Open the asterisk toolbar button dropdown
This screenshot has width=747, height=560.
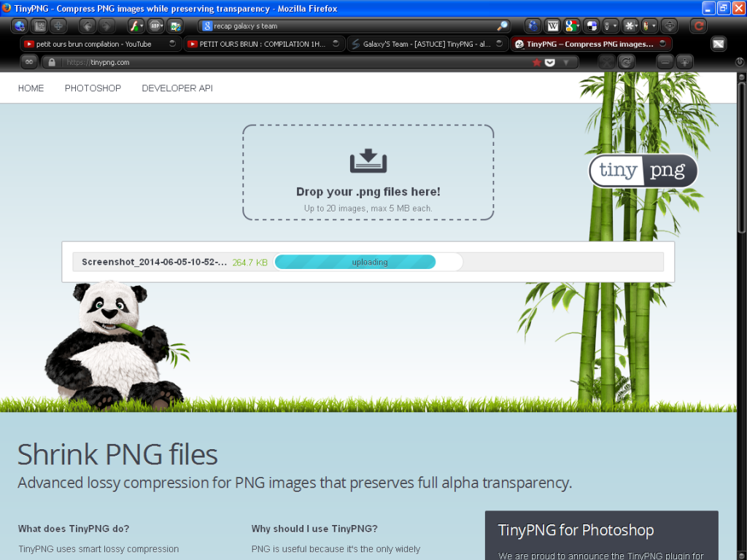coord(631,26)
